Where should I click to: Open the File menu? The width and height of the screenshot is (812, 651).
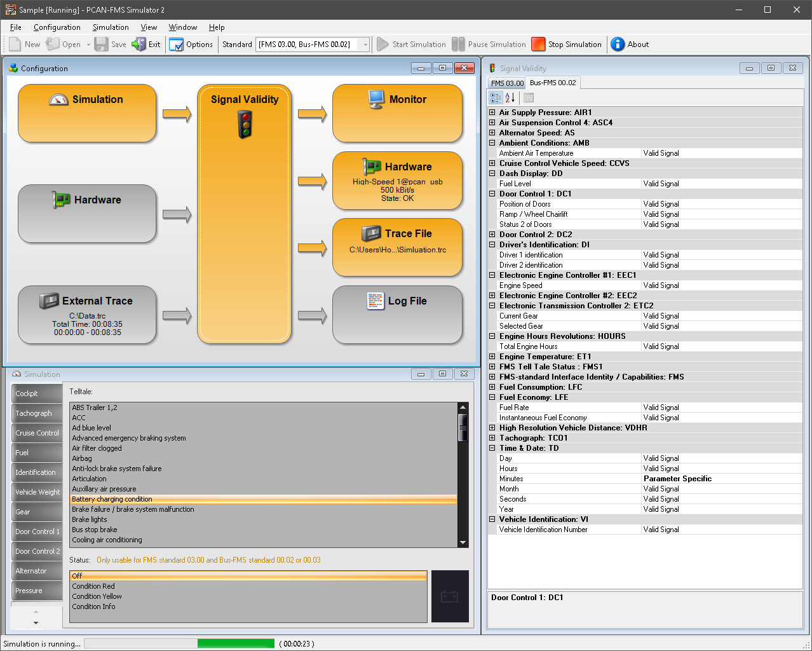tap(16, 27)
